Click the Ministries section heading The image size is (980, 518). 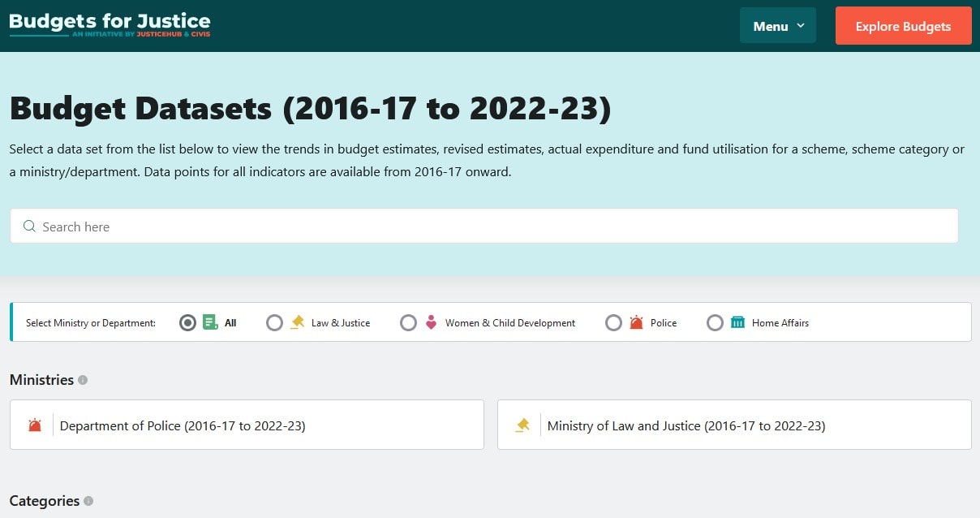[41, 380]
